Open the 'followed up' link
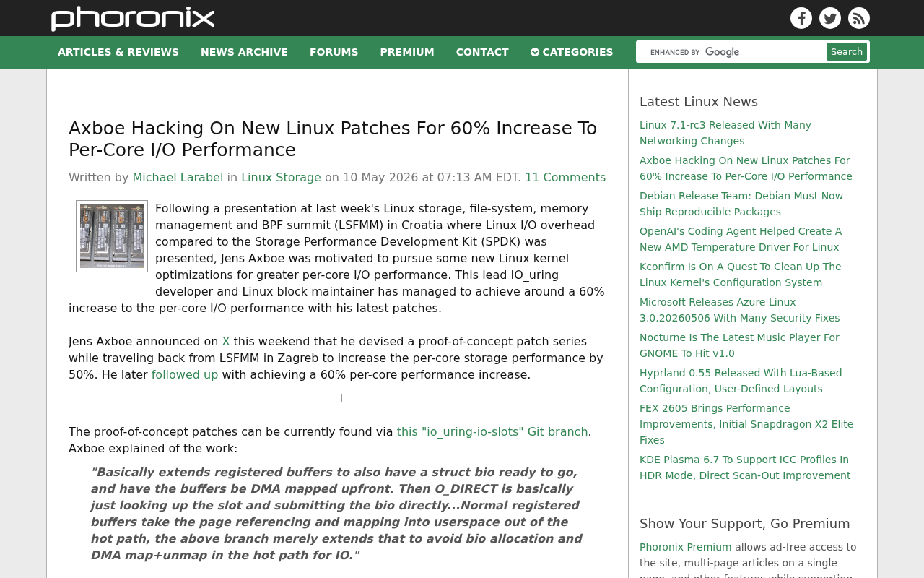Viewport: 924px width, 578px height. pyautogui.click(x=185, y=375)
